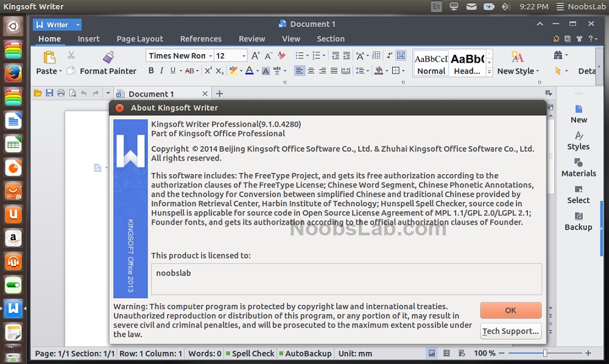Open the Styles pane in the sidebar

579,141
